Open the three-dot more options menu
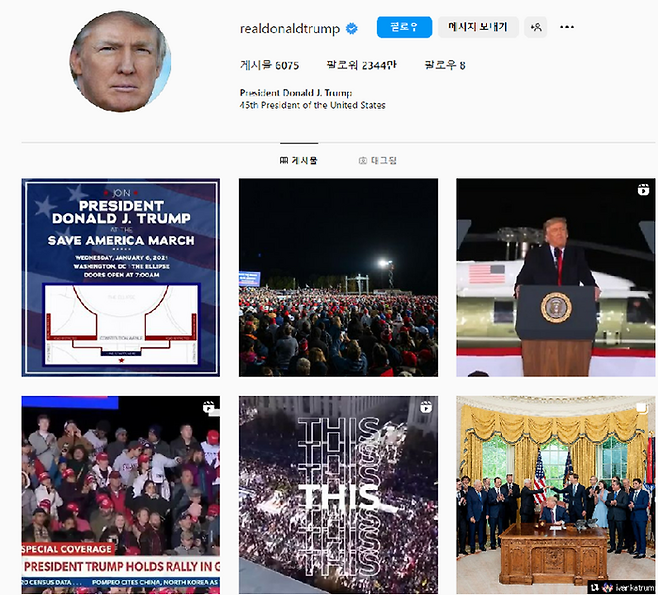This screenshot has width=658, height=595. pyautogui.click(x=567, y=27)
